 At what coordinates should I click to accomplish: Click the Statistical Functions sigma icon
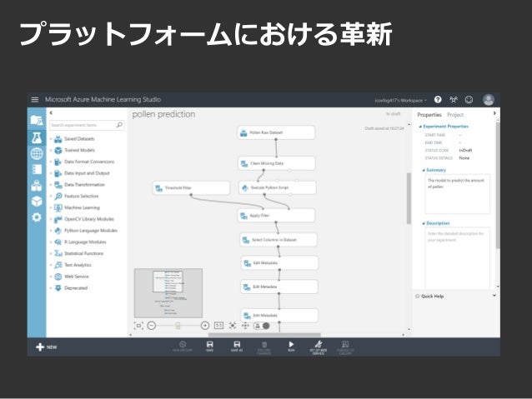tap(58, 253)
